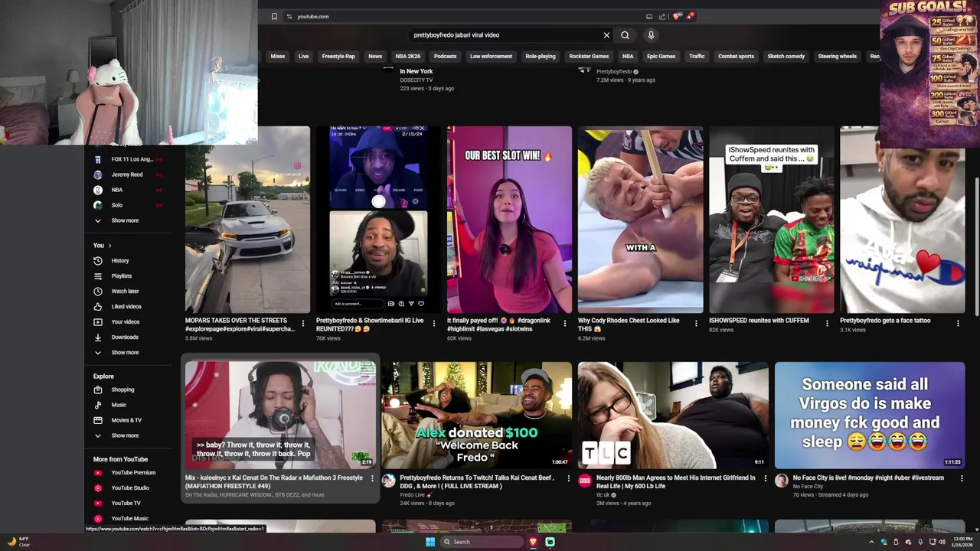980x551 pixels.
Task: Select the Podcasts filter chip
Action: (x=445, y=56)
